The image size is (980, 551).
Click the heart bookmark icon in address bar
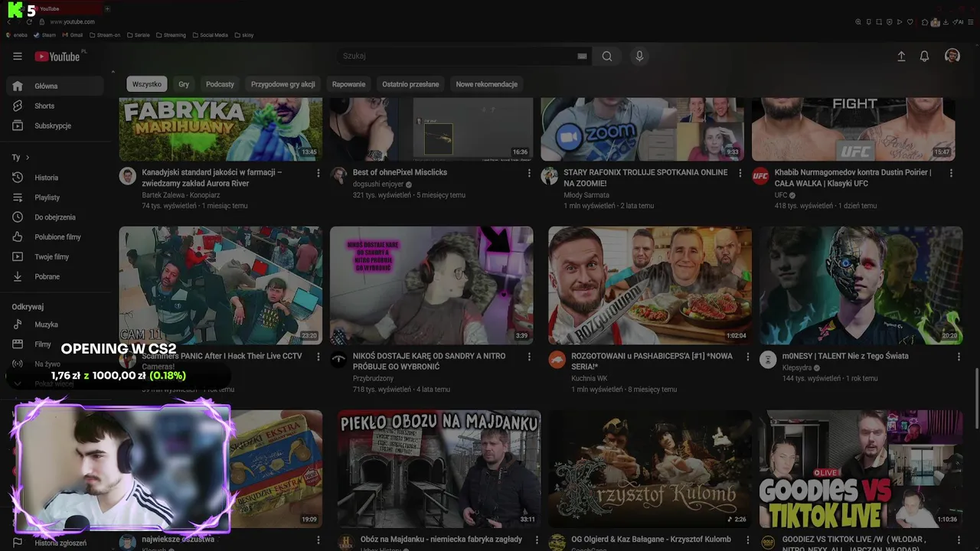tap(910, 21)
